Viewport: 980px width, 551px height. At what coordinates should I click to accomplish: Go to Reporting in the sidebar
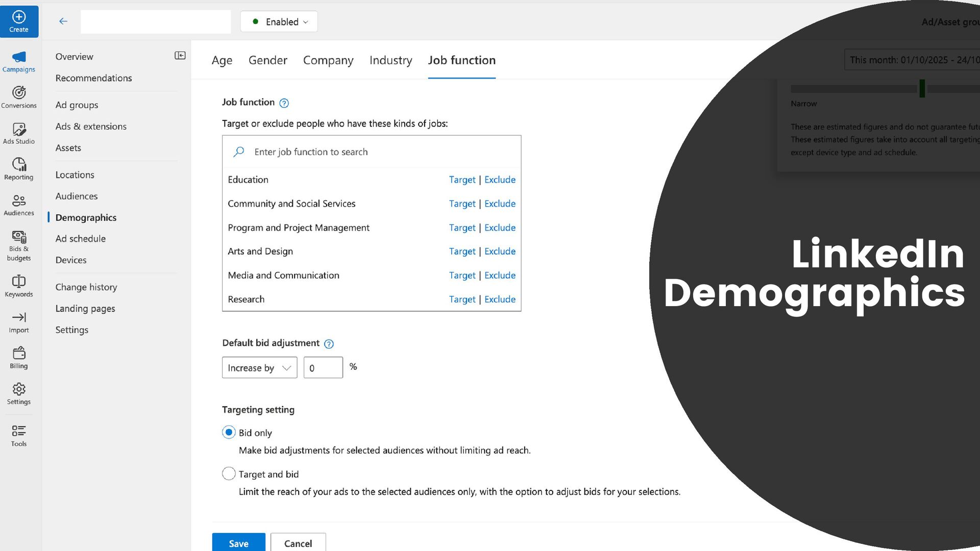(19, 169)
